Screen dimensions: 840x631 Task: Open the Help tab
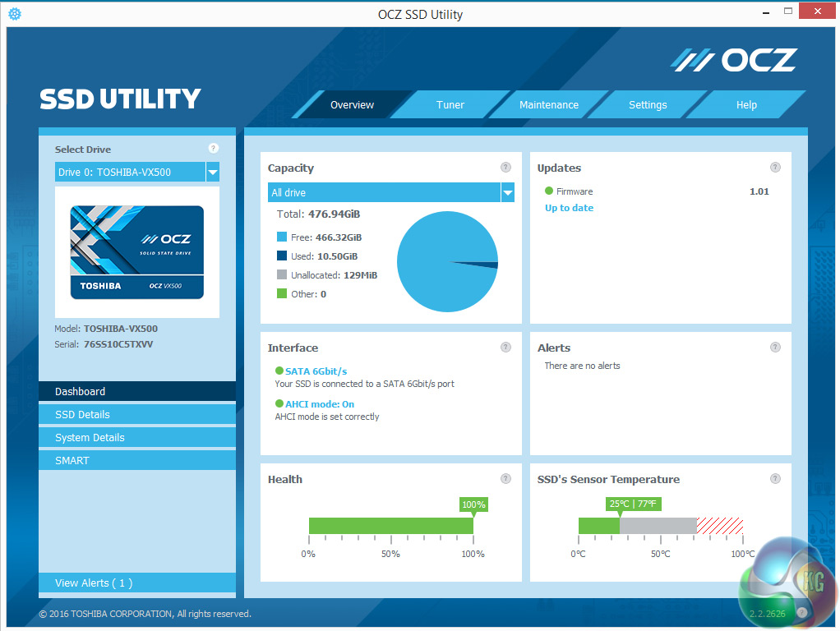[746, 105]
